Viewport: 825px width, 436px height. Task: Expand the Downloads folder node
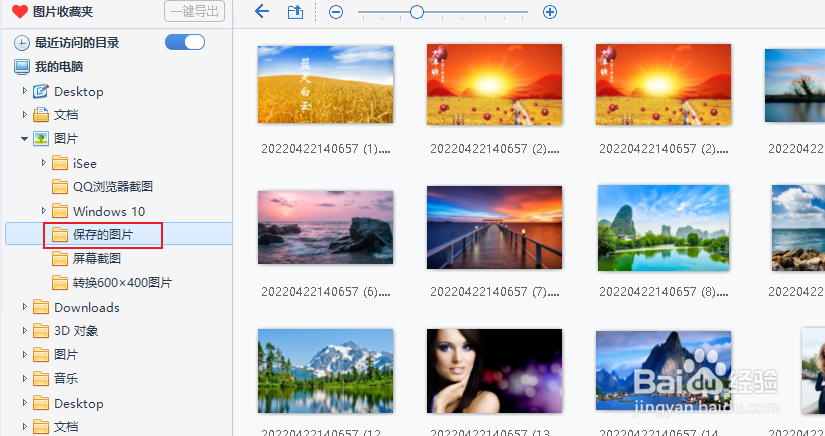[24, 307]
